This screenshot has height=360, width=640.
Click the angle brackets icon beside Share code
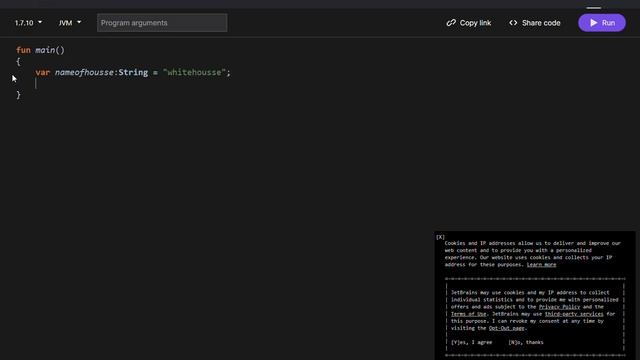[513, 23]
